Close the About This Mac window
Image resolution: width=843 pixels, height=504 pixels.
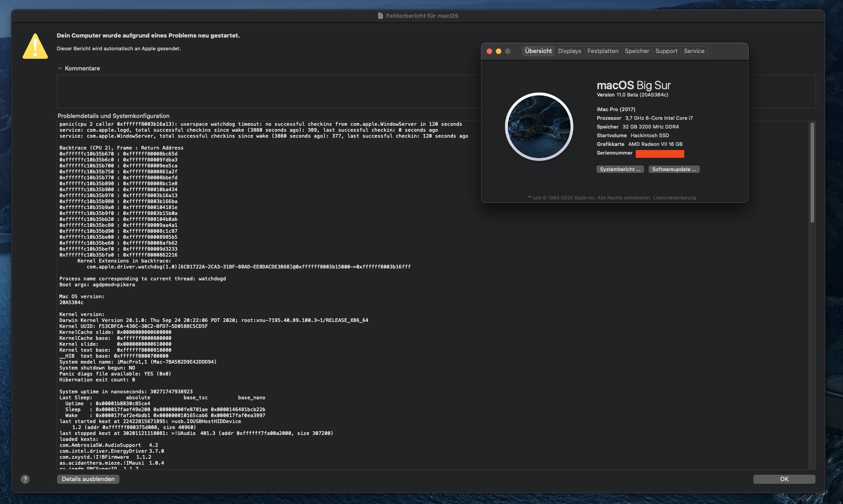point(489,51)
